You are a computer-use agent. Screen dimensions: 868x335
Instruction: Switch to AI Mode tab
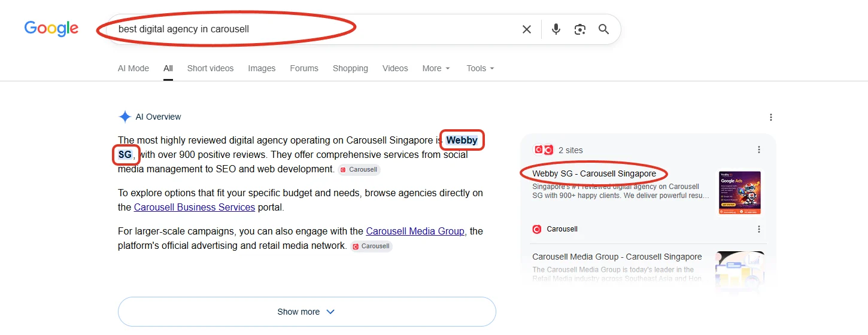[x=133, y=68]
